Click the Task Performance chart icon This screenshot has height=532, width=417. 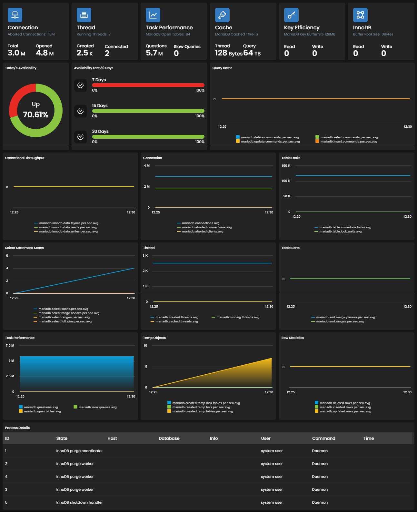pyautogui.click(x=153, y=15)
